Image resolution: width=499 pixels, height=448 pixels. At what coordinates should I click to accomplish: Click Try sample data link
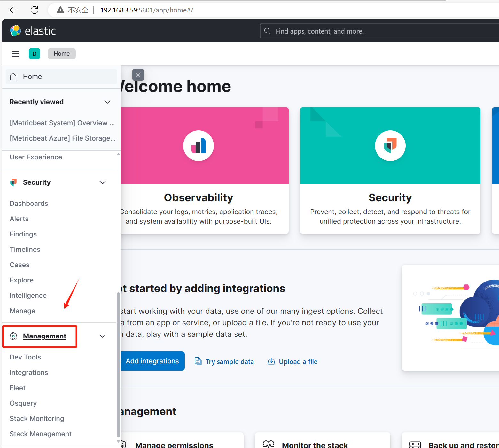230,362
